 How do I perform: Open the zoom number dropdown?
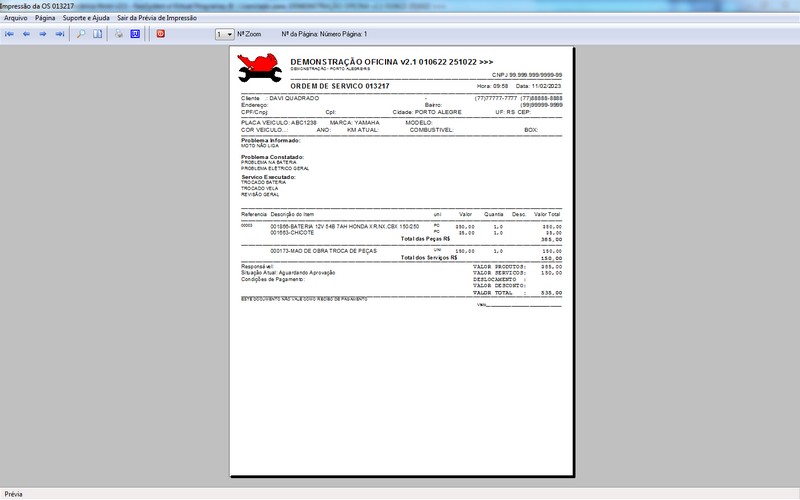[224, 34]
